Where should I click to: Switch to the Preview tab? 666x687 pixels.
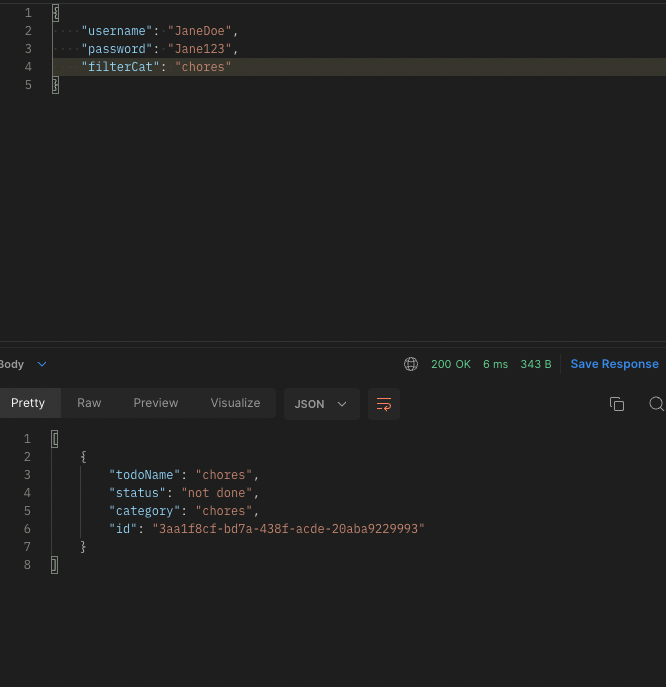click(156, 403)
